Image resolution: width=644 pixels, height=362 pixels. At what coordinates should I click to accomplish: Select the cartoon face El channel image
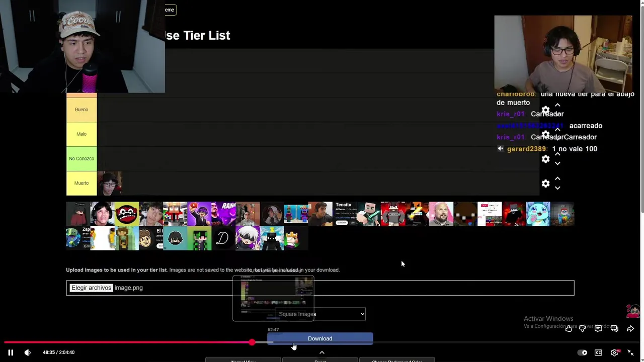pyautogui.click(x=150, y=238)
